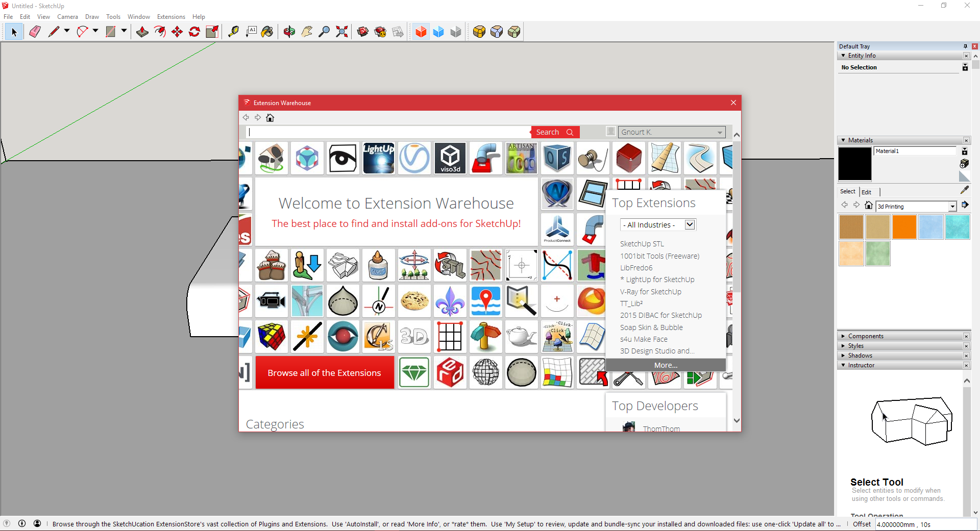Click the red cube toolbar icon
The width and height of the screenshot is (980, 531).
coord(421,32)
